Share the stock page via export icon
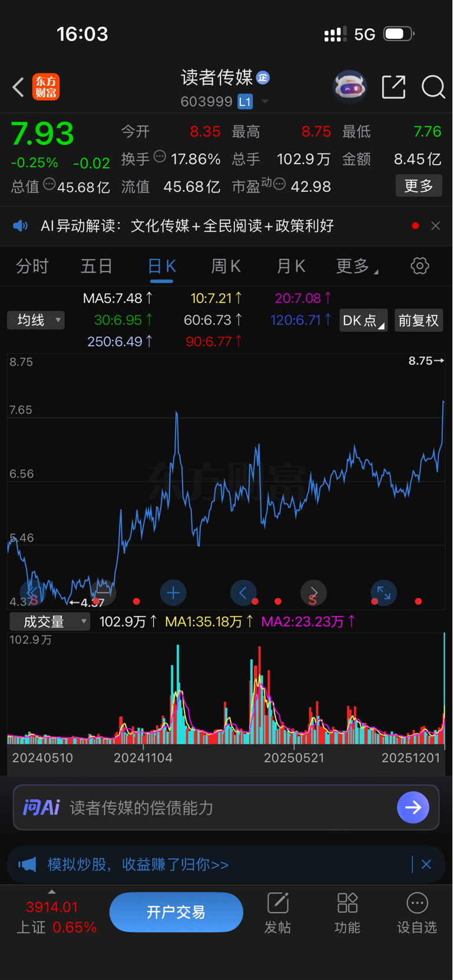This screenshot has width=453, height=980. click(394, 87)
